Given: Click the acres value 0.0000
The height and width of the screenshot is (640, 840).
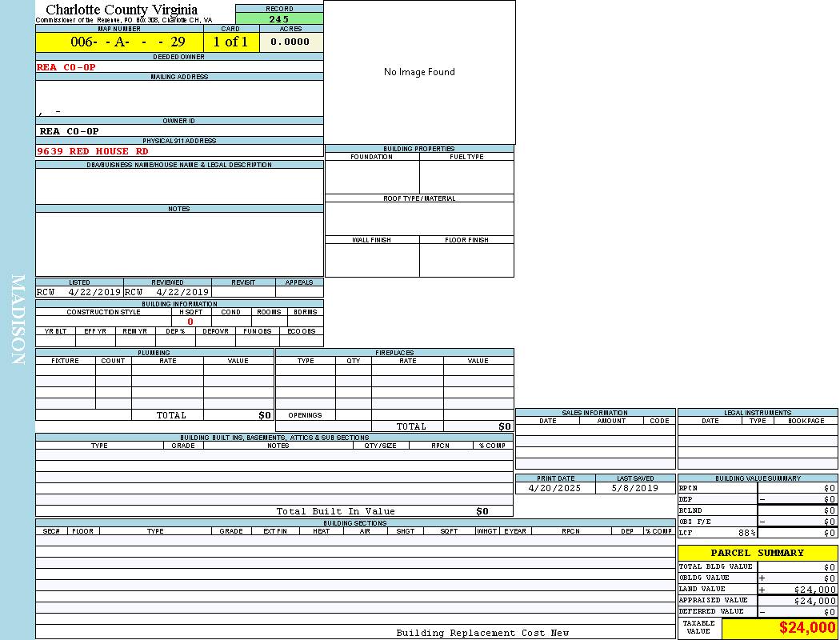Looking at the screenshot, I should pos(290,42).
